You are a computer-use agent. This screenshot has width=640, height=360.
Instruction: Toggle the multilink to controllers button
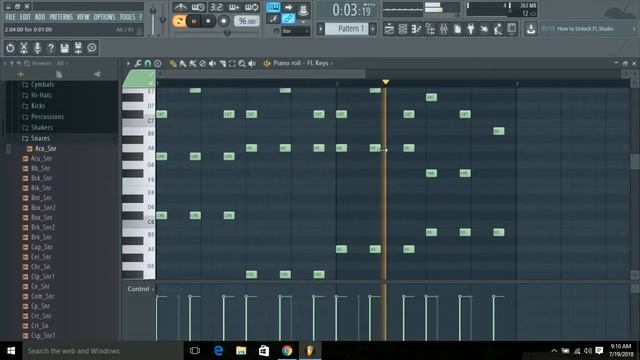(x=288, y=18)
